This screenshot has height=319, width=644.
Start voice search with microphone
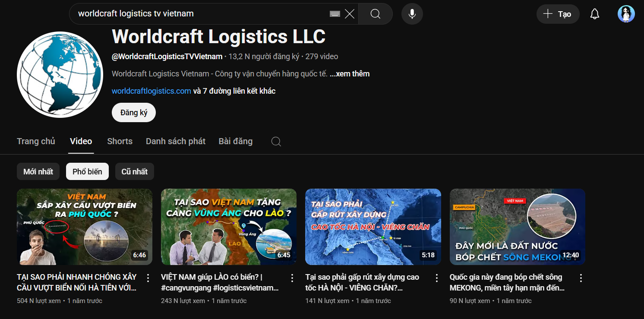tap(412, 14)
